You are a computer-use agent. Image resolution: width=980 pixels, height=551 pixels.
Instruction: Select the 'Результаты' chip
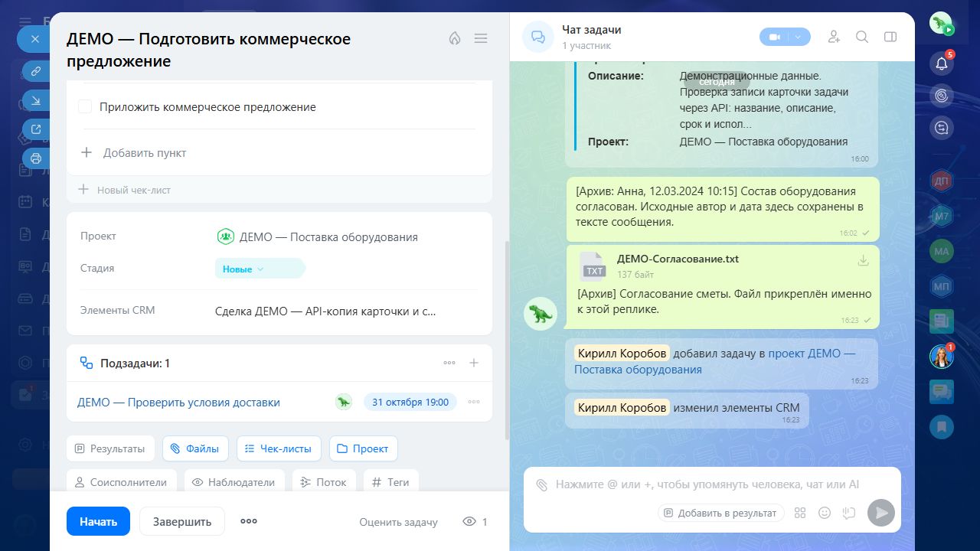click(110, 448)
